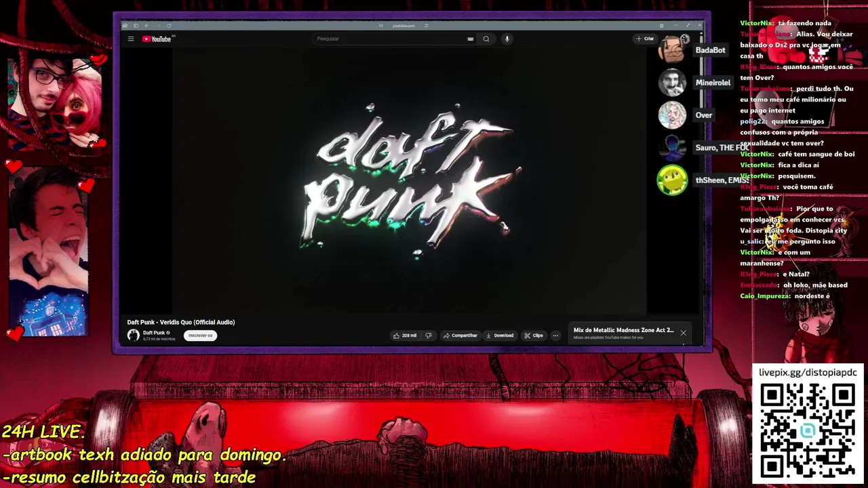Go forward using the browser forward arrow

coord(157,26)
